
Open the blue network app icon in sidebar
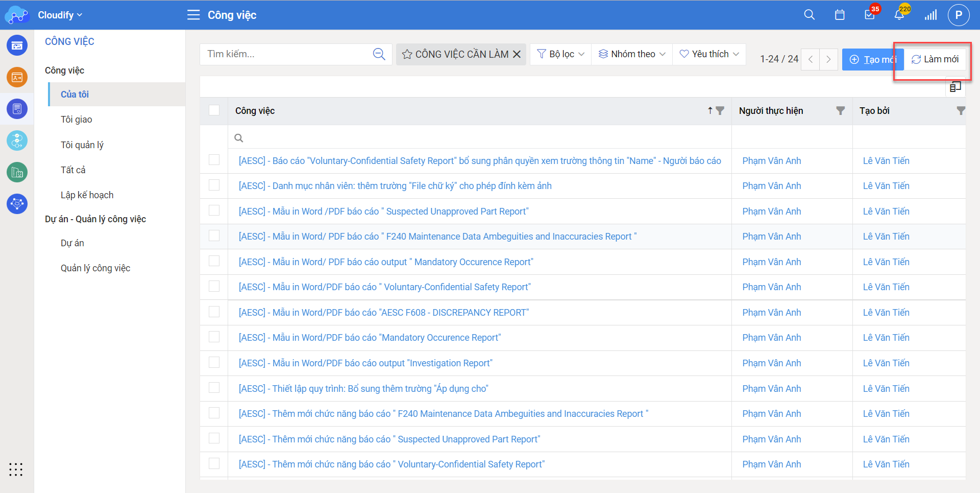tap(17, 204)
